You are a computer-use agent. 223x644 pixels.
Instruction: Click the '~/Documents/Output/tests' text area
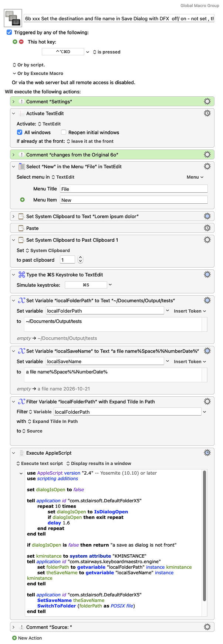(x=116, y=324)
